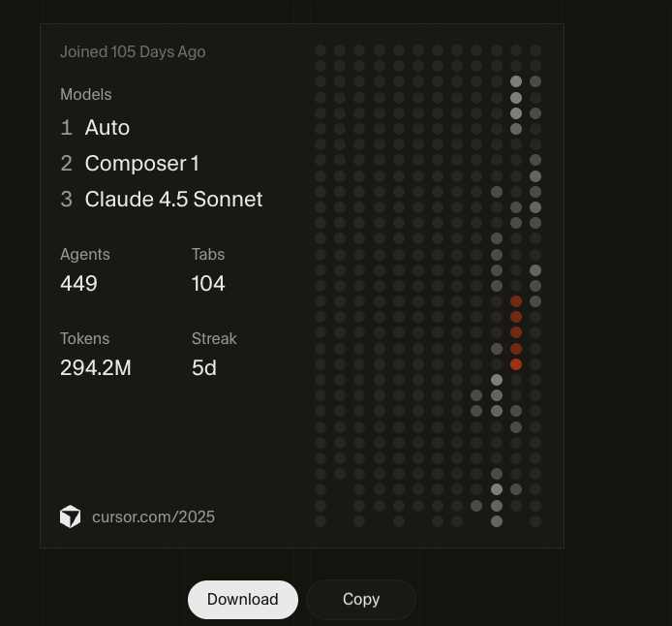The width and height of the screenshot is (672, 626).
Task: Click the Tokens value 294.2M
Action: pos(96,367)
